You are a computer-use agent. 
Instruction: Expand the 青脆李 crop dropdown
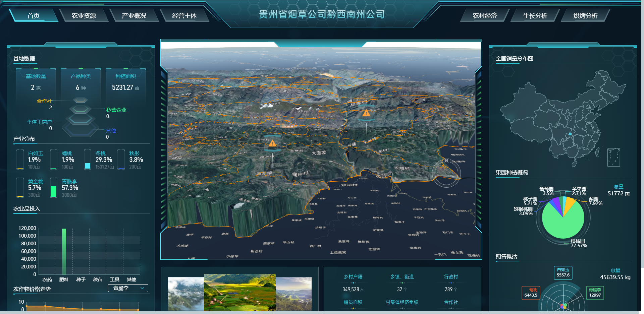(x=128, y=288)
